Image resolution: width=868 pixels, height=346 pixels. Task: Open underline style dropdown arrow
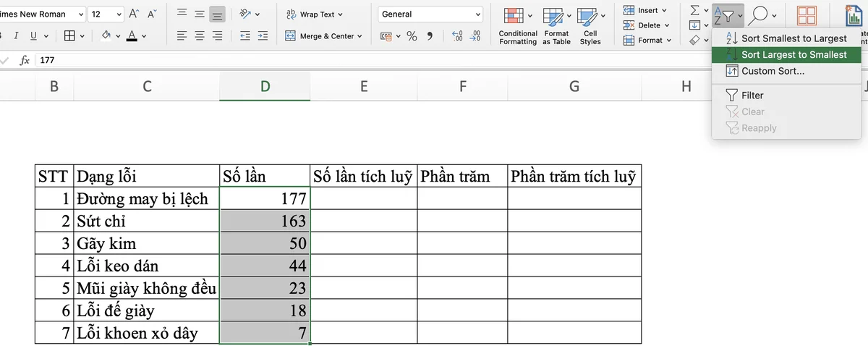tap(46, 35)
